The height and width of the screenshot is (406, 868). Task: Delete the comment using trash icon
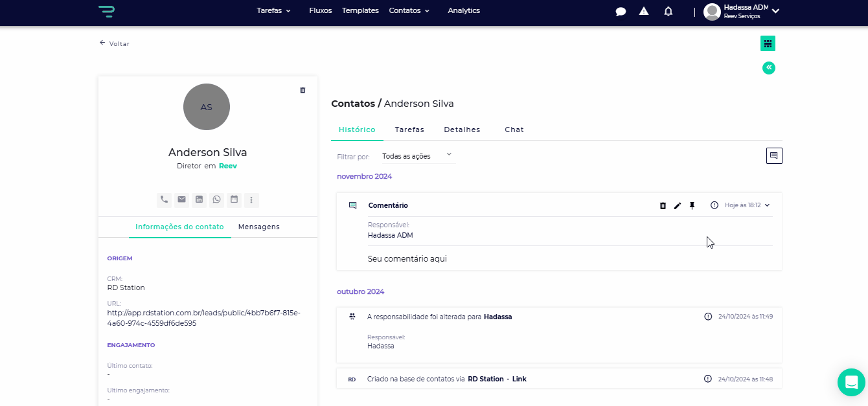[x=663, y=206]
